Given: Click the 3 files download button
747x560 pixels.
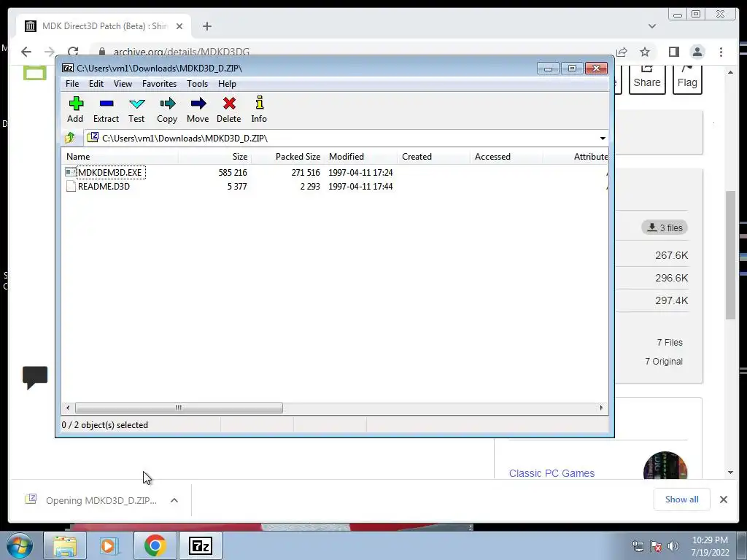Looking at the screenshot, I should point(665,227).
